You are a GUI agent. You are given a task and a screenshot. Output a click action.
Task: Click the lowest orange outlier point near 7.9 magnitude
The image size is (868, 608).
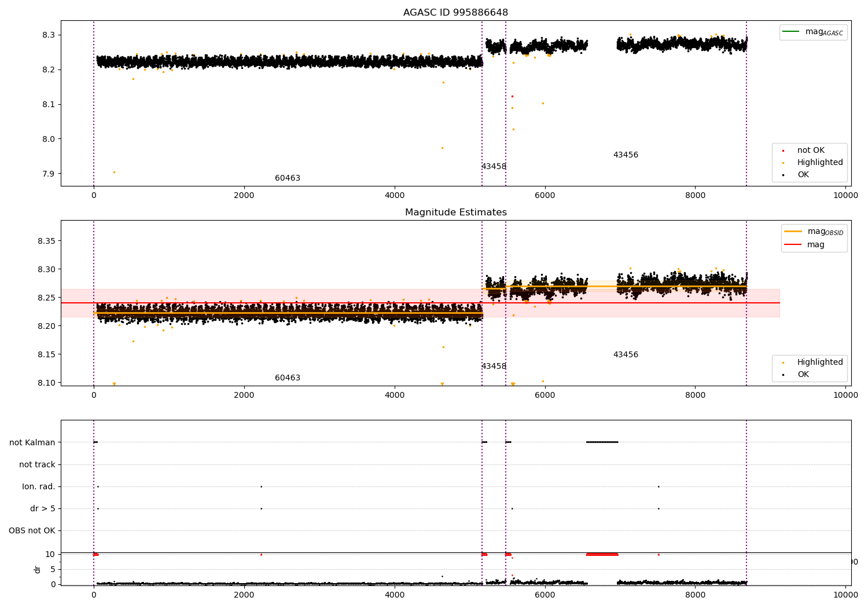114,172
